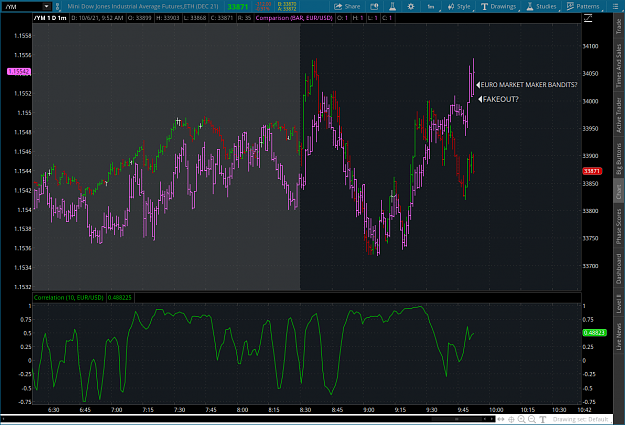Open the Live News sidebar tab
625x425 pixels.
click(x=619, y=336)
